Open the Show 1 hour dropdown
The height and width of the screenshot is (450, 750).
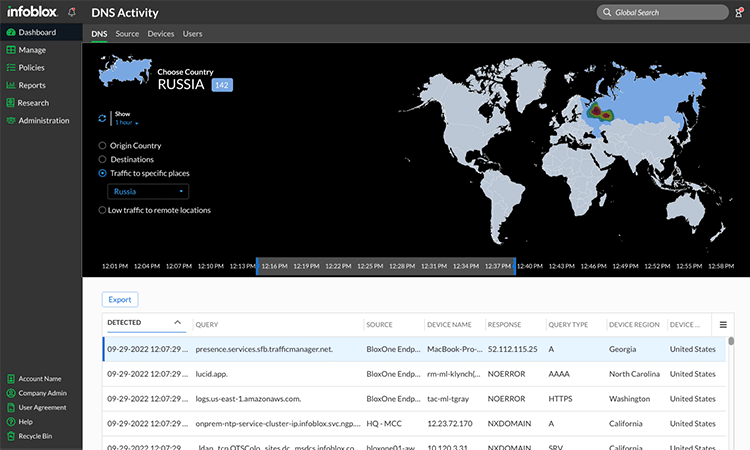(x=127, y=122)
